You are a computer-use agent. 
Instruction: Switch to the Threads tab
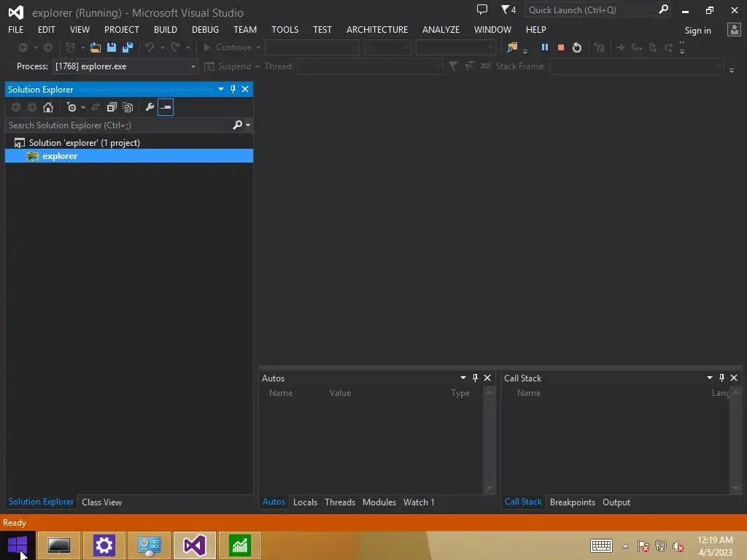340,502
